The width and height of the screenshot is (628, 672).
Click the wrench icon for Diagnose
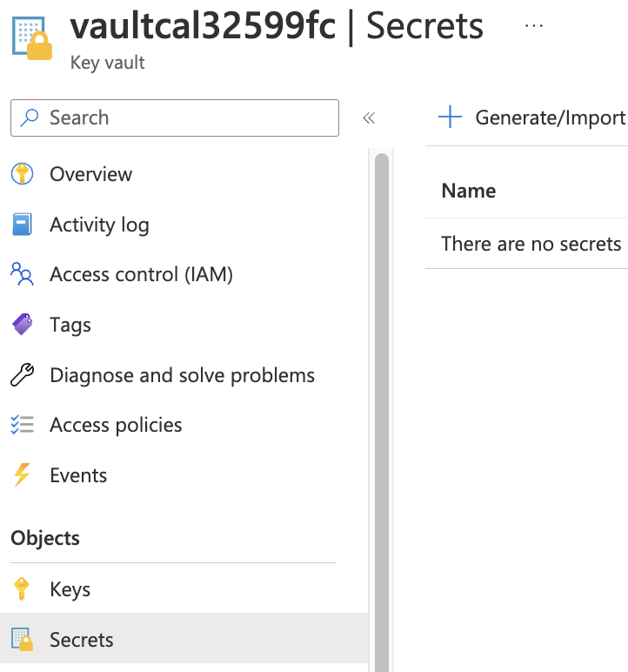tap(22, 375)
